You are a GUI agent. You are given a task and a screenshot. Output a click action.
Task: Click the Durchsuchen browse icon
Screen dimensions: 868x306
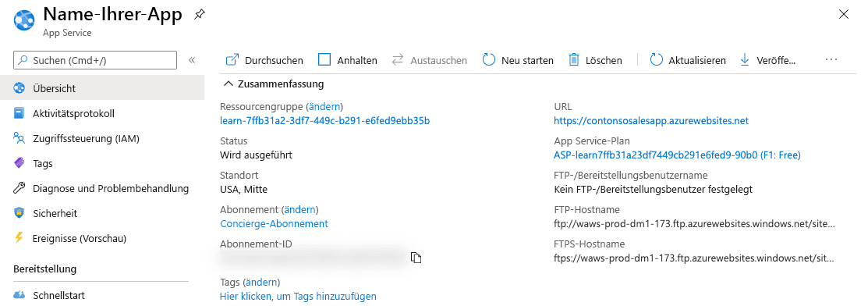point(232,60)
